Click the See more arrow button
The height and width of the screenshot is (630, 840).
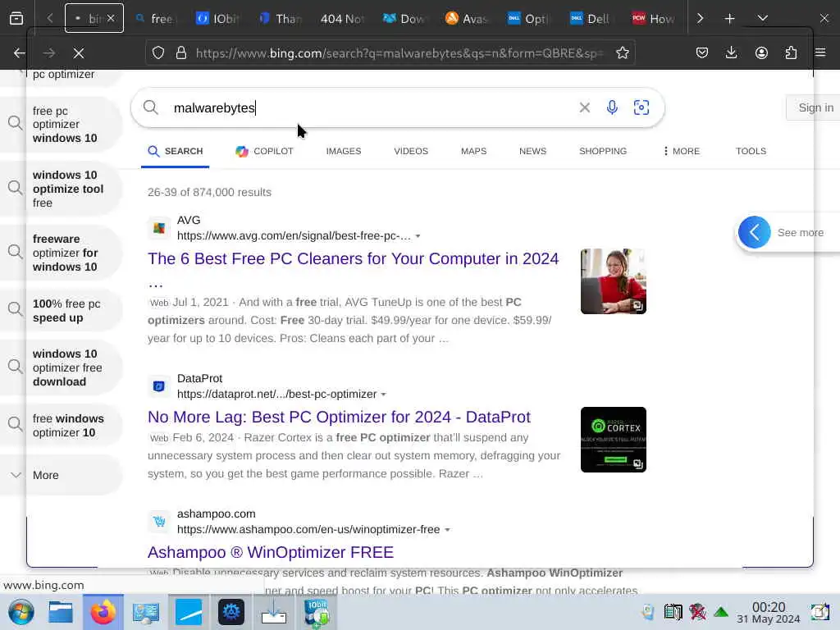[x=755, y=232]
